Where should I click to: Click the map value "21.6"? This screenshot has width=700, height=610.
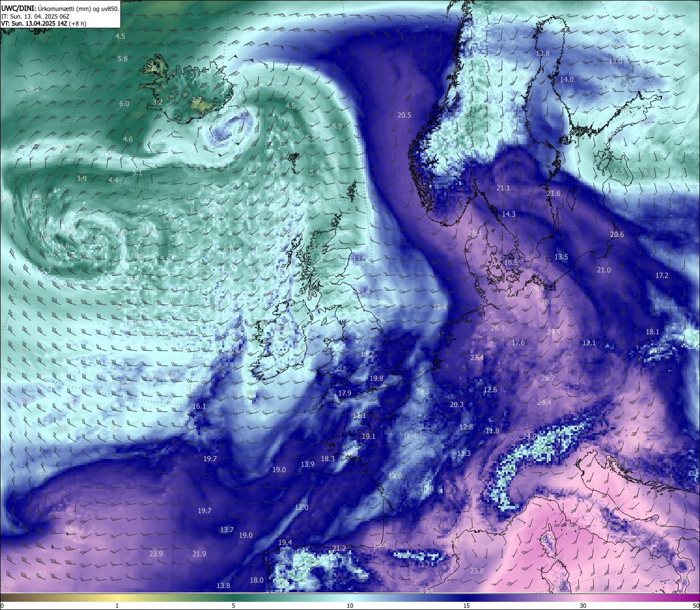(x=553, y=193)
